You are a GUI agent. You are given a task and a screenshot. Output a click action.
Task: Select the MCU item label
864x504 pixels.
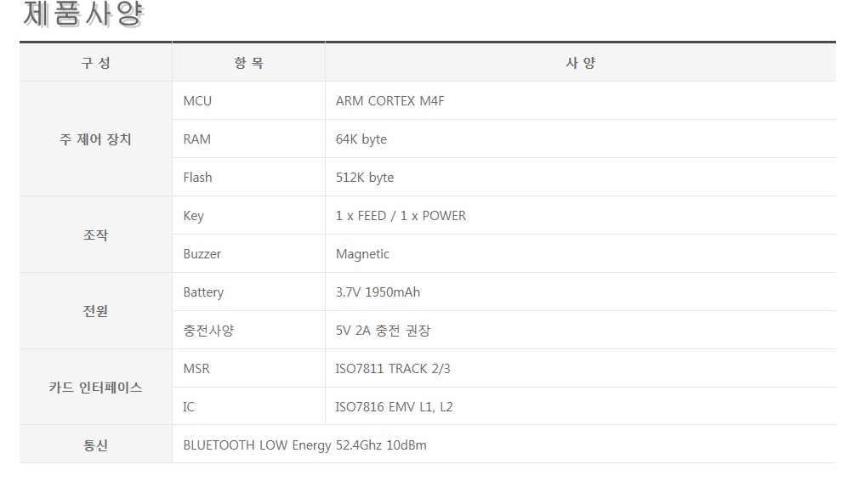(197, 101)
